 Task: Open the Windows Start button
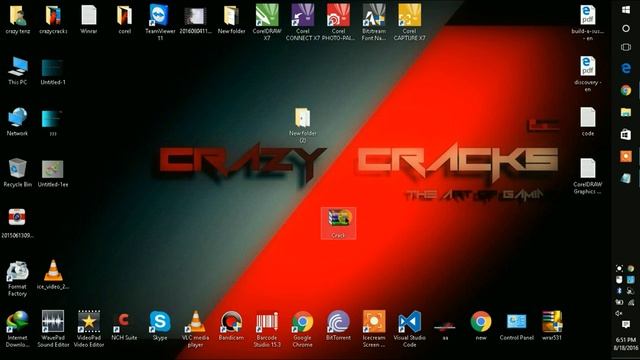626,10
